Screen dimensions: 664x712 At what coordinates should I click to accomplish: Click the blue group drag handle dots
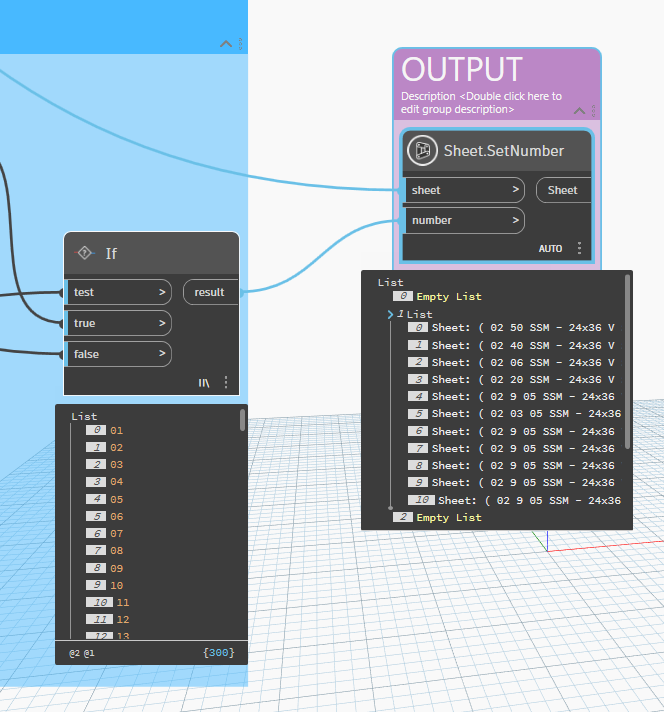coord(240,44)
